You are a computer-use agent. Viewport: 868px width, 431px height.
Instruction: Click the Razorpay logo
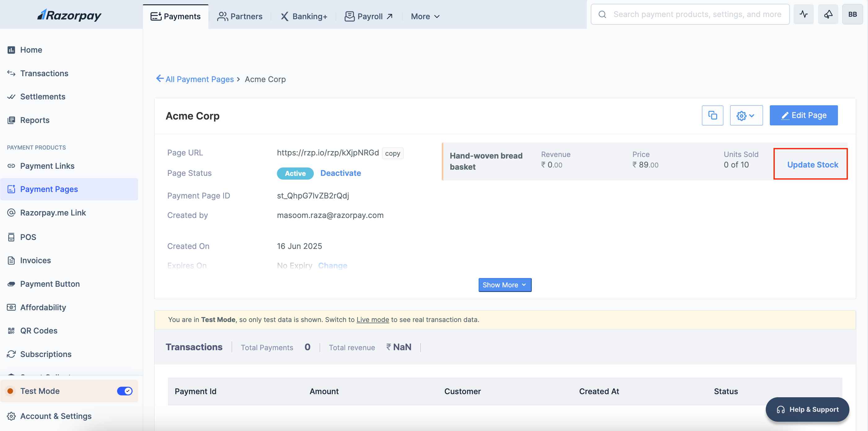69,15
